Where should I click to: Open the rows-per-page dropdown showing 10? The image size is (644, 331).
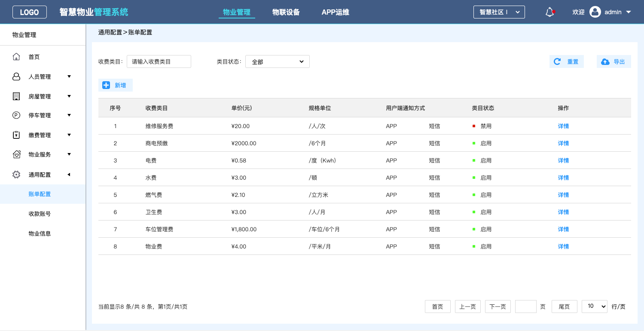click(595, 306)
